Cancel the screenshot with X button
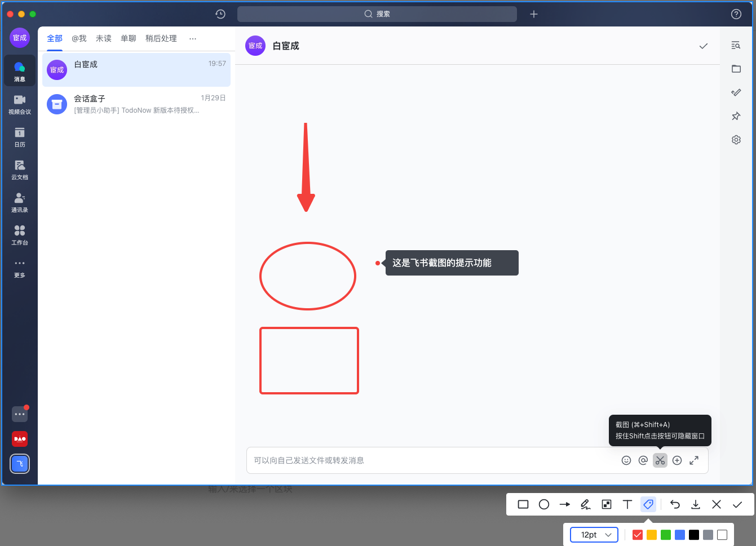 (x=717, y=504)
